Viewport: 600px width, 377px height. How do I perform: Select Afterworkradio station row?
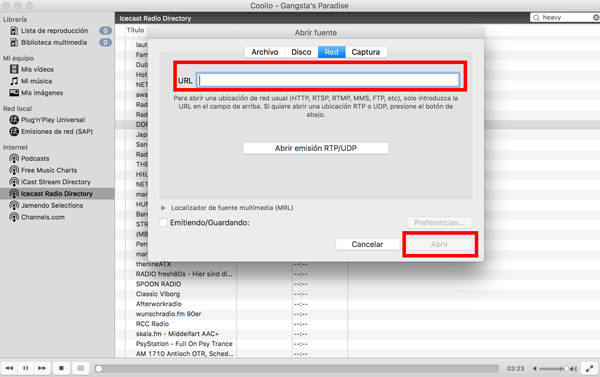click(158, 304)
